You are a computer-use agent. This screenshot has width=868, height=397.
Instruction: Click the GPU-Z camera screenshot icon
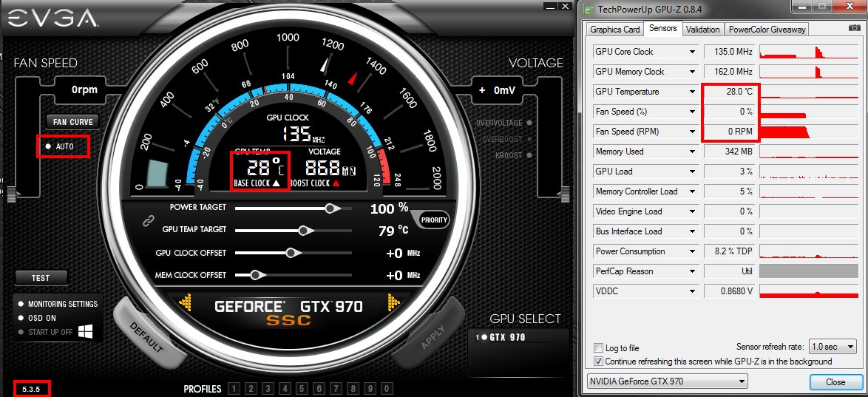(854, 28)
